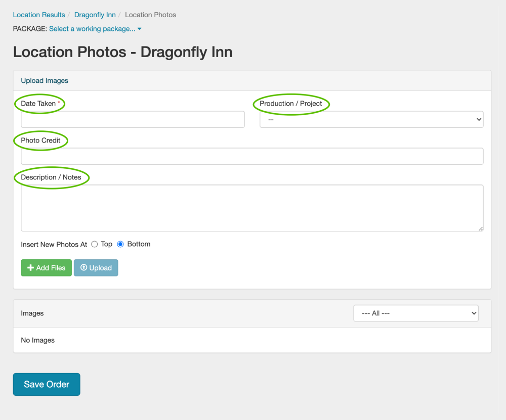Click the Description / Notes text area
The width and height of the screenshot is (506, 420).
(252, 208)
